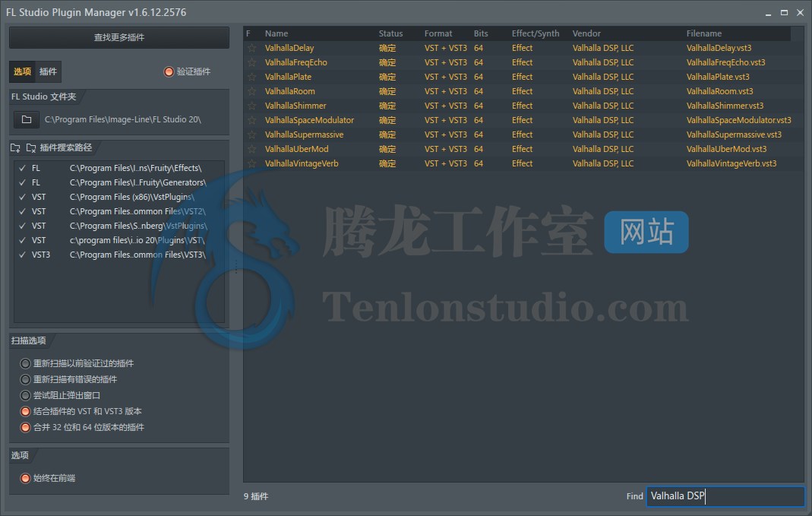The image size is (812, 516).
Task: Uncheck the Plugins\VST search path
Action: click(x=22, y=240)
